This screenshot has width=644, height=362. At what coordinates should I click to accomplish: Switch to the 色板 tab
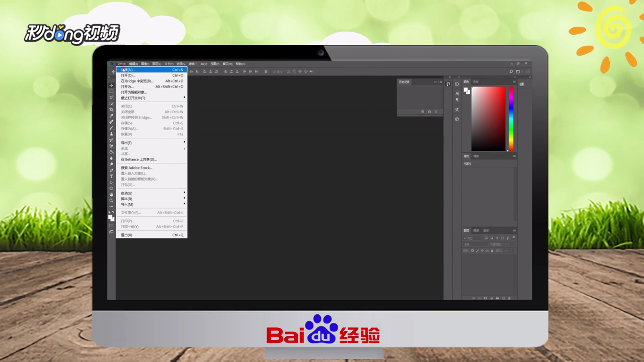coord(476,81)
